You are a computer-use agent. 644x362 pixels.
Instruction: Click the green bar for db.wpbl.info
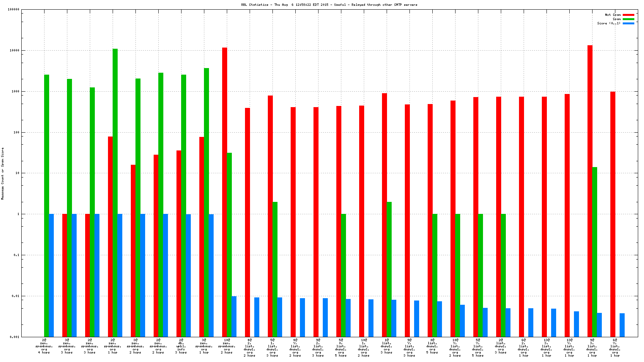(x=183, y=205)
